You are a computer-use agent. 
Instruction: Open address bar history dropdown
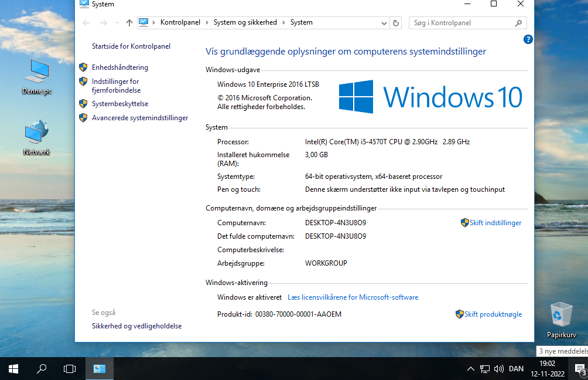tap(384, 23)
